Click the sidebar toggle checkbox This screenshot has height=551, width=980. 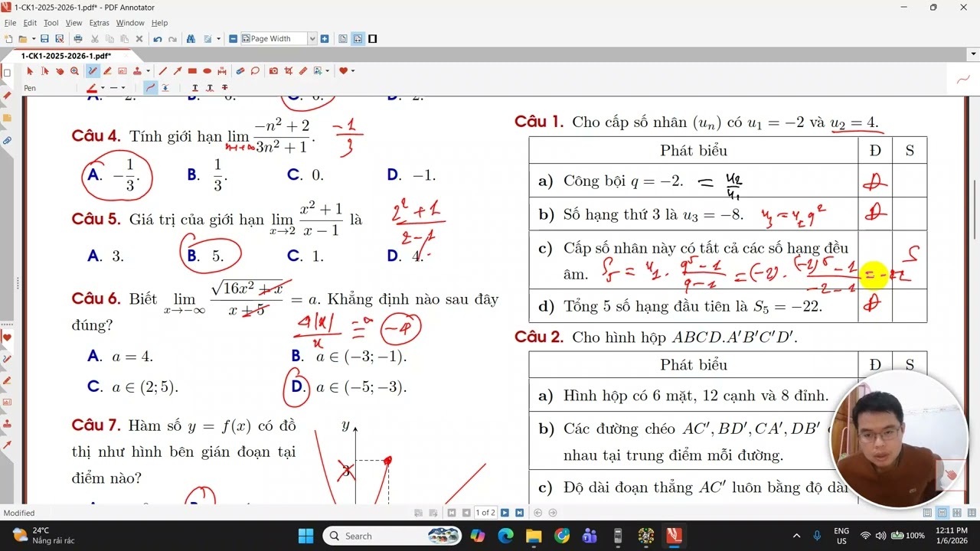[7, 73]
